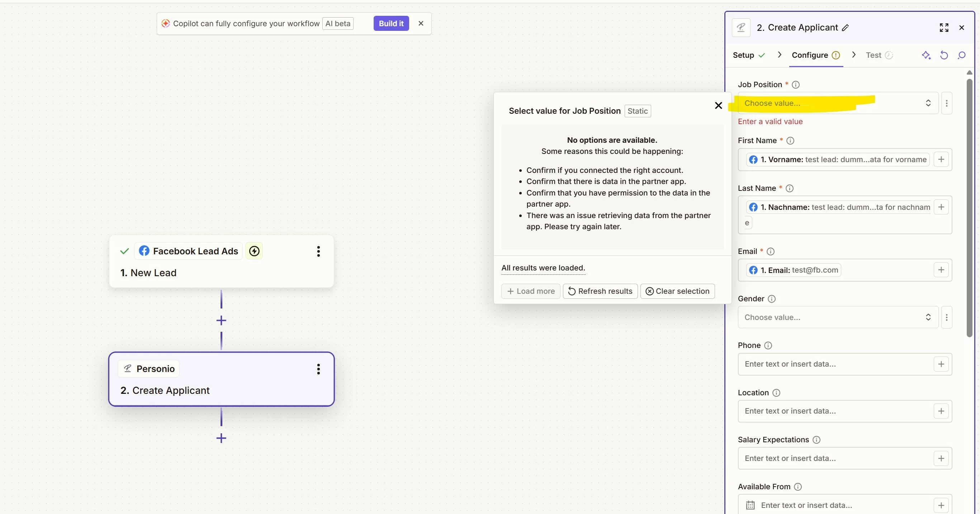Click the pencil icon to rename step

coord(846,28)
